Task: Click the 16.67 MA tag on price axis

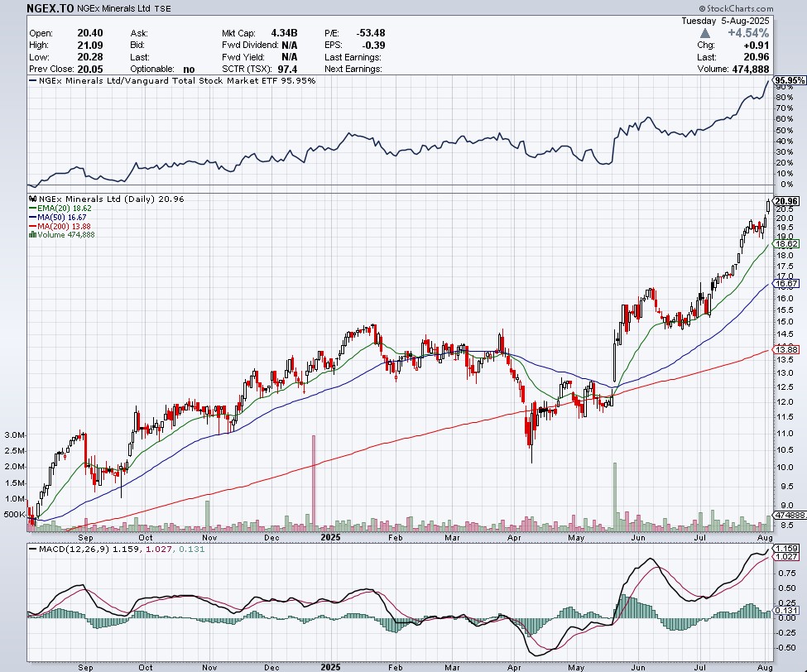Action: (786, 284)
